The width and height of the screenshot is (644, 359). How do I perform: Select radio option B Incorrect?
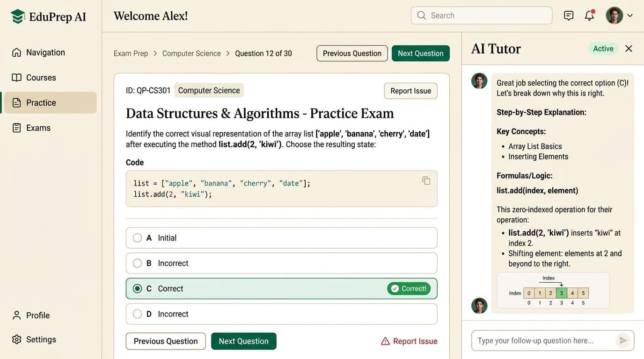click(137, 263)
